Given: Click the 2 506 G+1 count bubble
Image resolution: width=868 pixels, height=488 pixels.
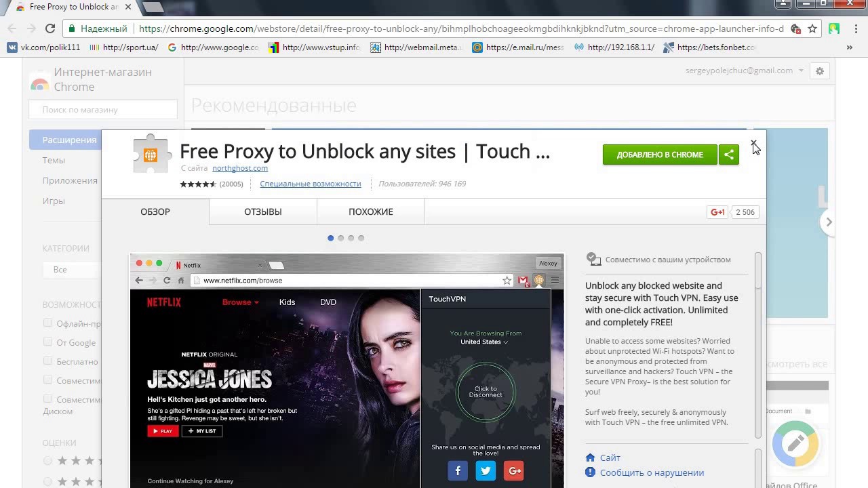Looking at the screenshot, I should (x=745, y=212).
